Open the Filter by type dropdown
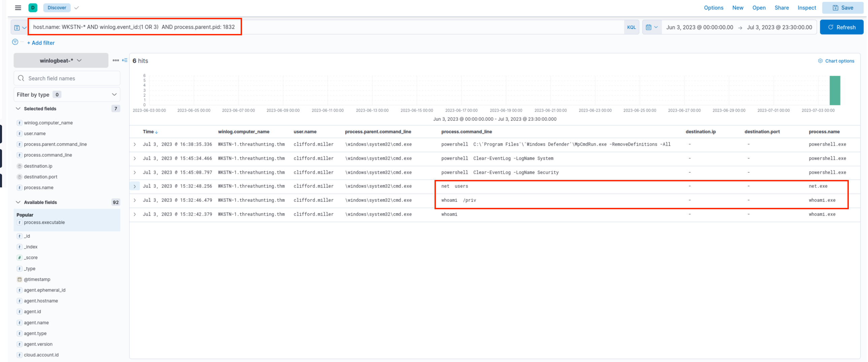This screenshot has width=868, height=362. (67, 95)
